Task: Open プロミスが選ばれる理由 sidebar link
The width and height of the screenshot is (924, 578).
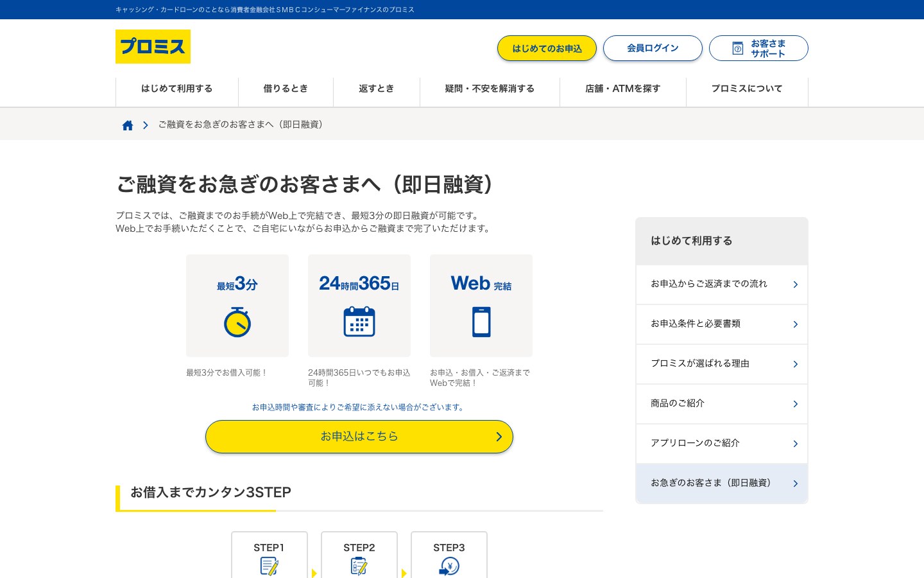Action: point(722,364)
